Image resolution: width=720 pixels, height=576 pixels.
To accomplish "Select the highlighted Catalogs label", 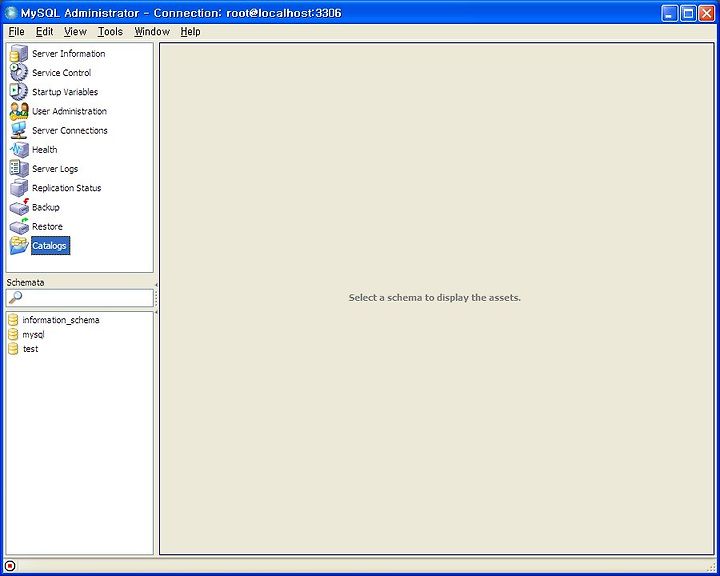I will point(51,246).
